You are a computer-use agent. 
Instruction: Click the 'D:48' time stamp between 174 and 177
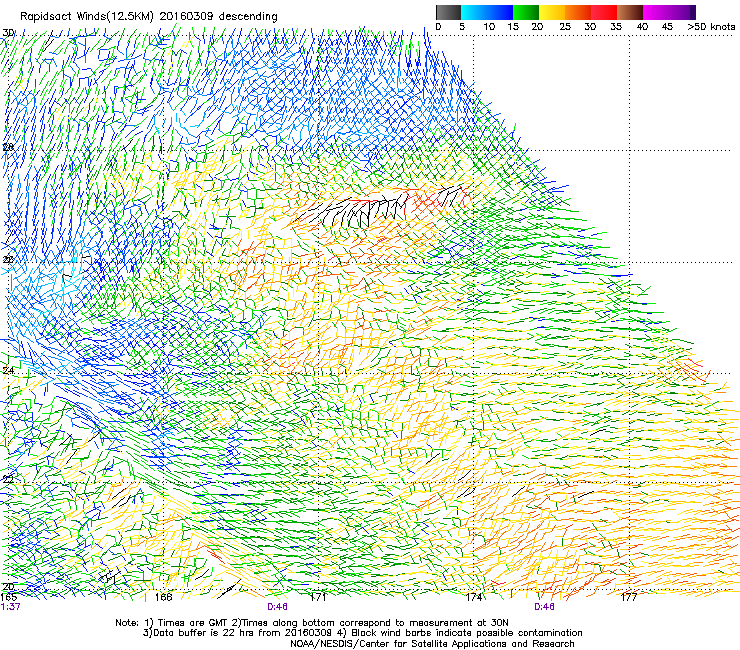544,607
